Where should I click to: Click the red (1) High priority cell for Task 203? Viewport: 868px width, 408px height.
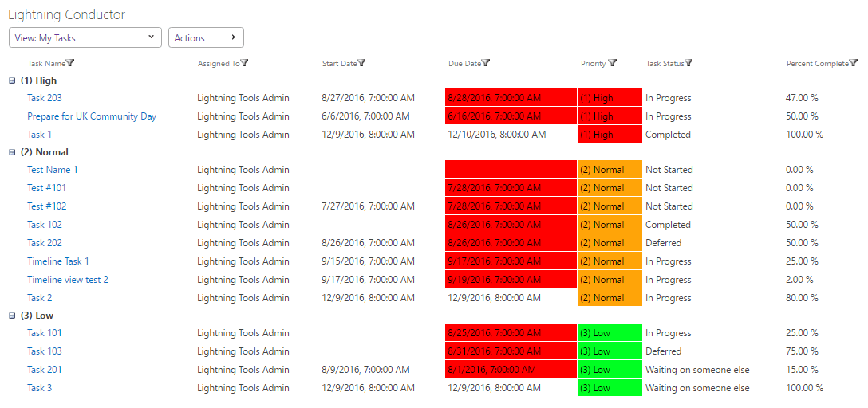tap(610, 98)
